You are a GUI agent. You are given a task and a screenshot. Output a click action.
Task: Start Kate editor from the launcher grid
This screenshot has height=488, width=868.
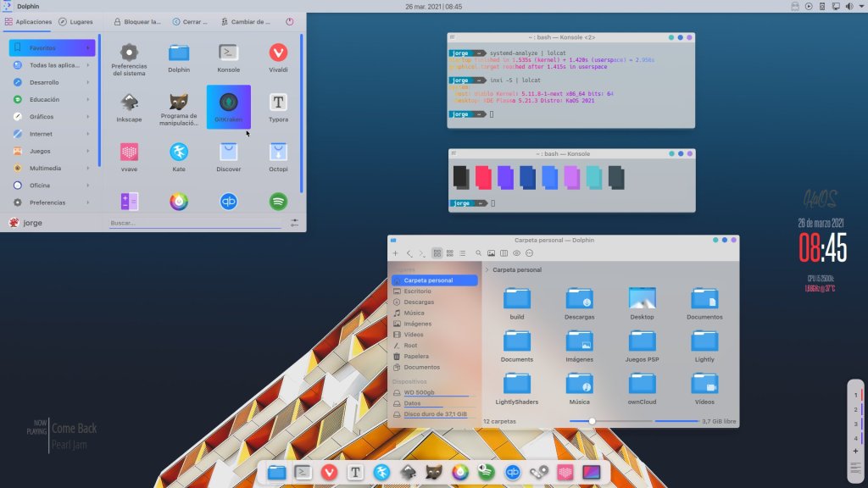point(178,155)
